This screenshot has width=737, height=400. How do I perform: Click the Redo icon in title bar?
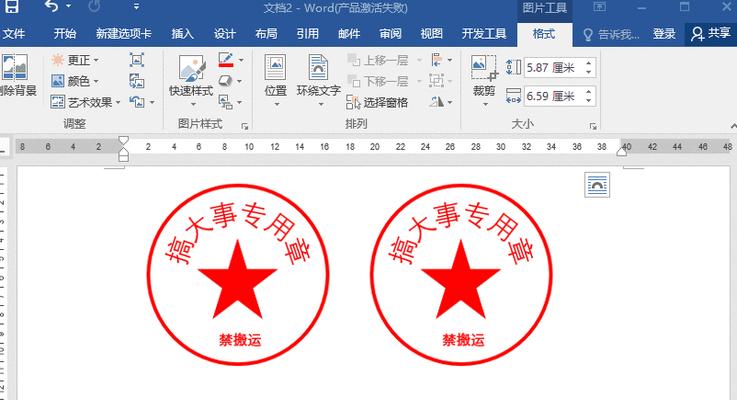pos(94,6)
